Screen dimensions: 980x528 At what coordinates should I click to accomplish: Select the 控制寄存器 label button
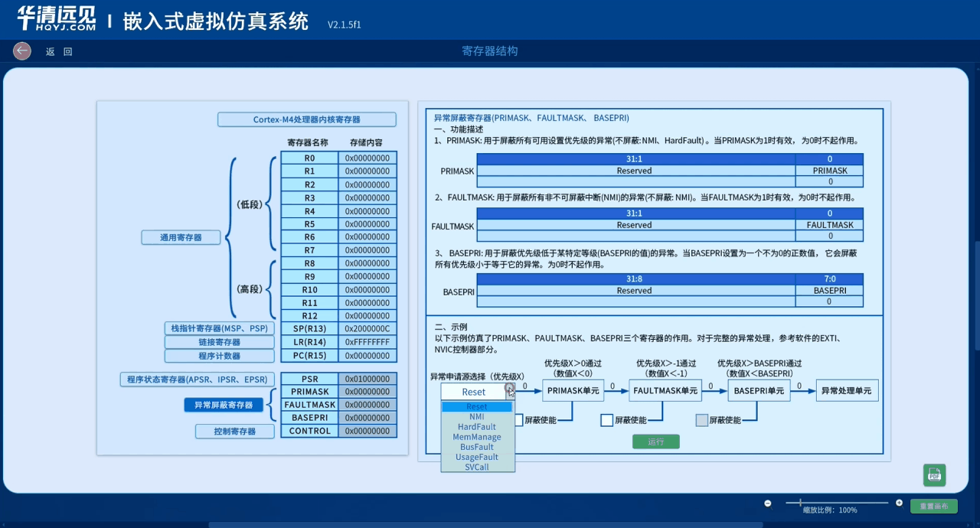(x=234, y=432)
